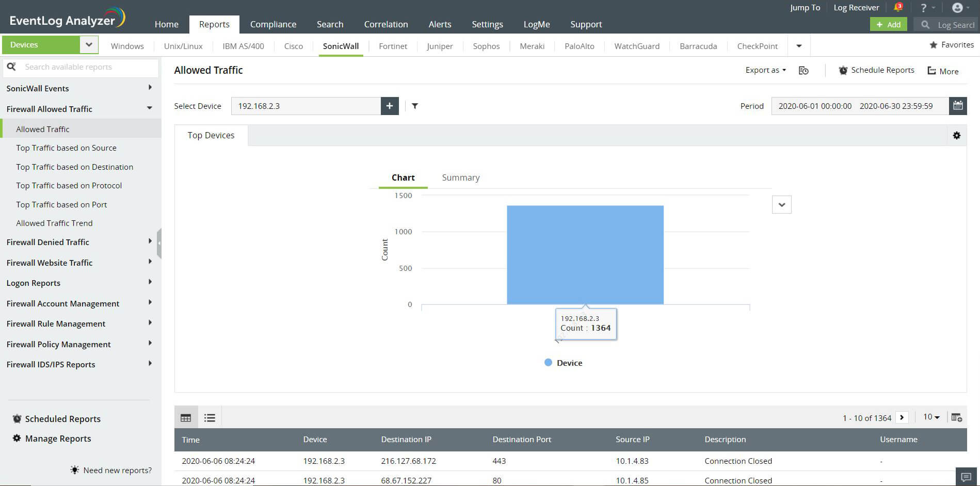Expand the Logon Reports group
Viewport: 980px width, 486px height.
pyautogui.click(x=150, y=282)
